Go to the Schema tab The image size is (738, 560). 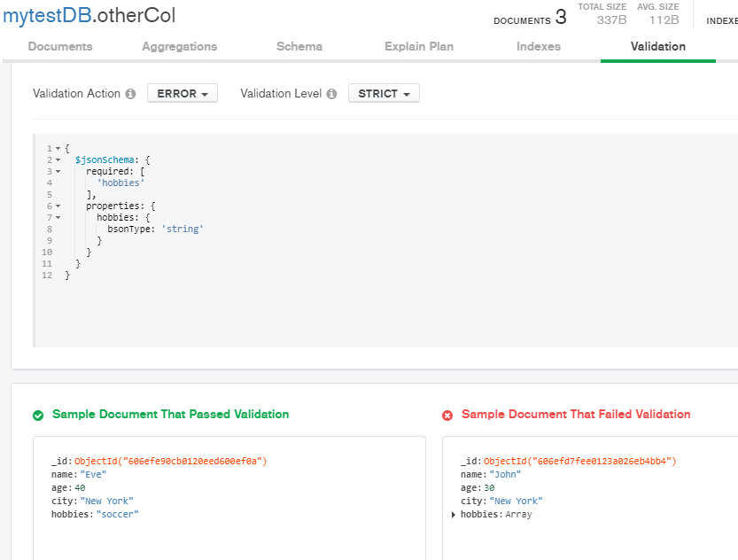point(299,46)
